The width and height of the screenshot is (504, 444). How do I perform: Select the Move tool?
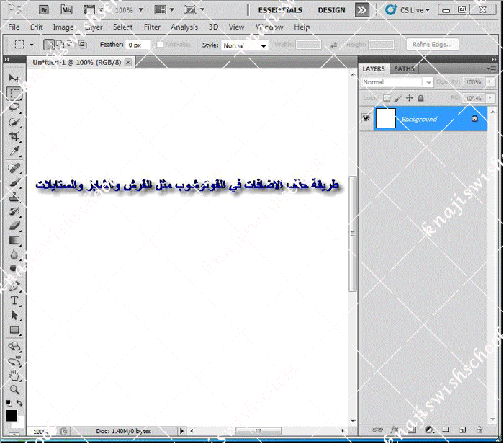click(x=14, y=78)
